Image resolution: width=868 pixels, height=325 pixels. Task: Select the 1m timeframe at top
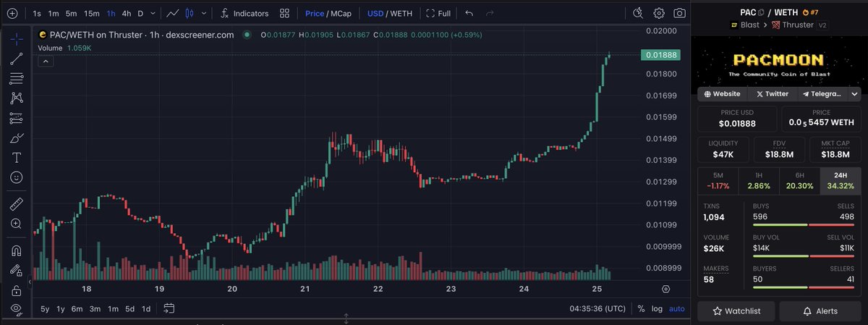coord(54,13)
